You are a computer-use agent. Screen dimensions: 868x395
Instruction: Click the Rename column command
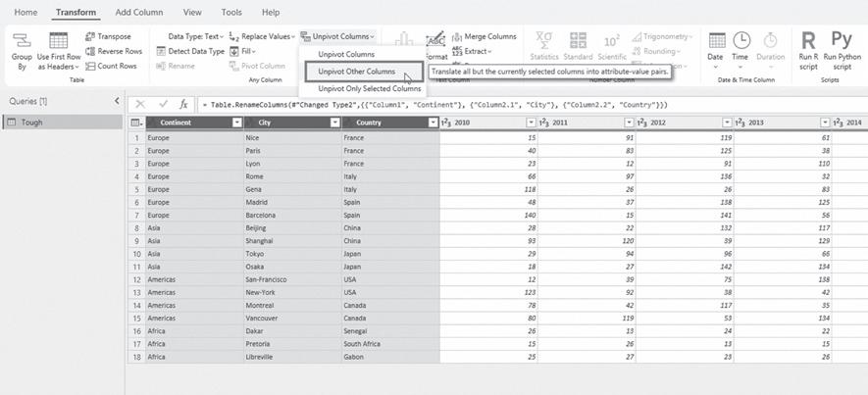[176, 66]
